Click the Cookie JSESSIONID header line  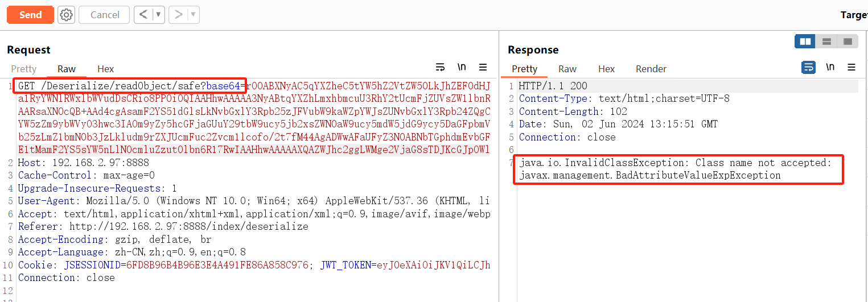[254, 265]
